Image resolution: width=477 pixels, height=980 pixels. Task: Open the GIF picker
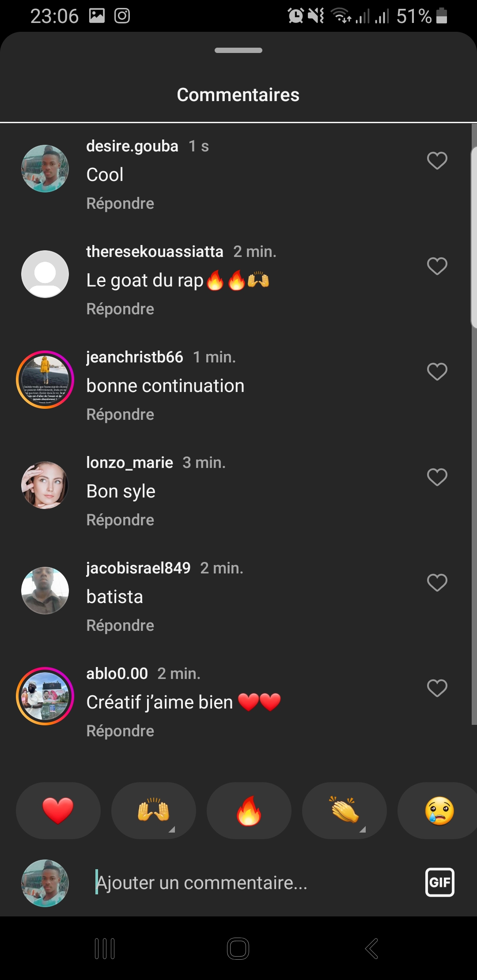click(x=439, y=882)
